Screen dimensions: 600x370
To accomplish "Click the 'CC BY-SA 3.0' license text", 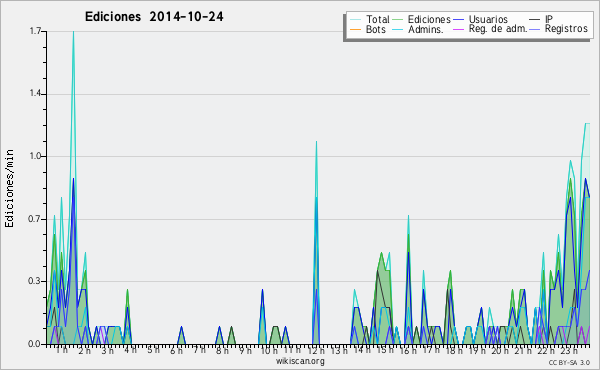I will click(569, 363).
